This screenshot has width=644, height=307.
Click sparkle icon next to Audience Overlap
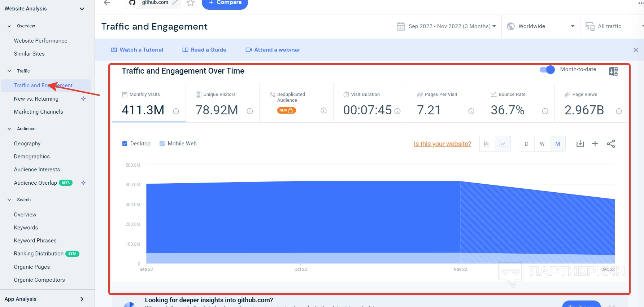(x=83, y=183)
